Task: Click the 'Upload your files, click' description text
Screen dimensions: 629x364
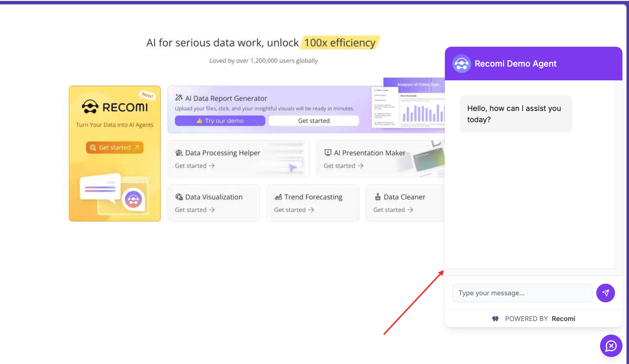Action: pos(264,108)
